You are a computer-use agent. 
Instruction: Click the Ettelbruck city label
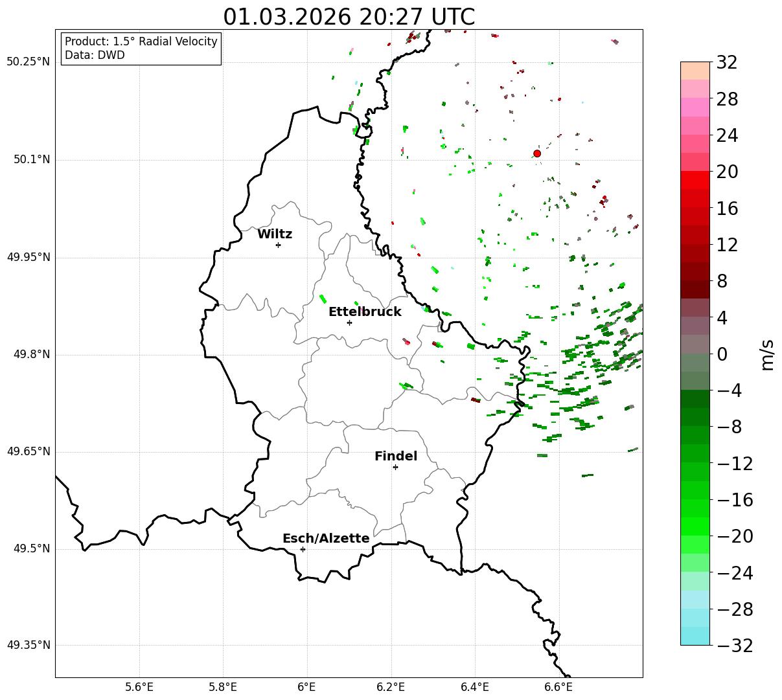coord(365,312)
